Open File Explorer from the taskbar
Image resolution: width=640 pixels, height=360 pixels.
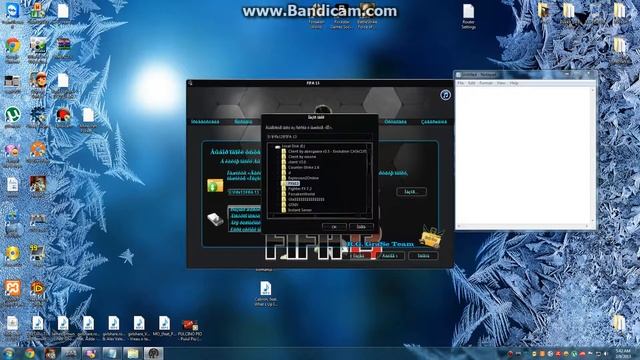tap(133, 353)
